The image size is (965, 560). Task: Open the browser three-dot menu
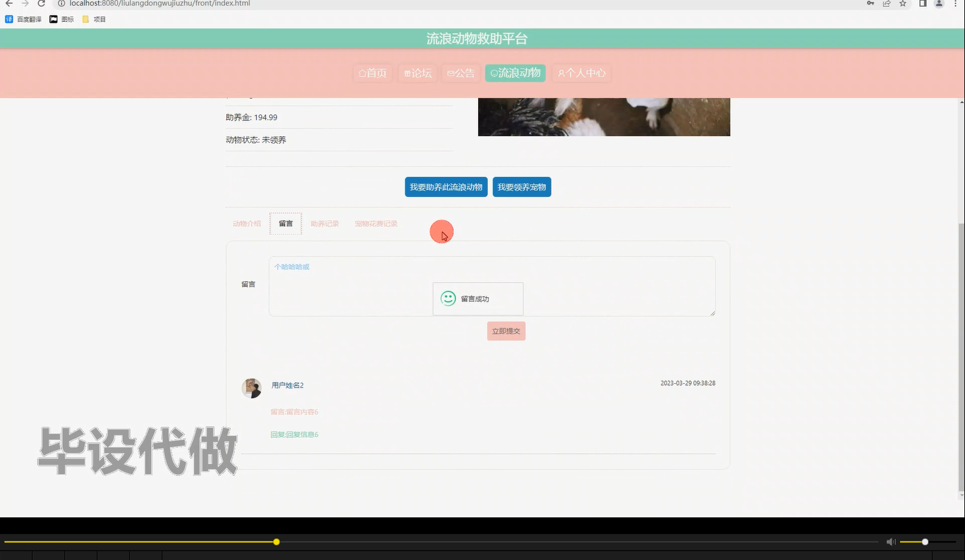(x=955, y=3)
